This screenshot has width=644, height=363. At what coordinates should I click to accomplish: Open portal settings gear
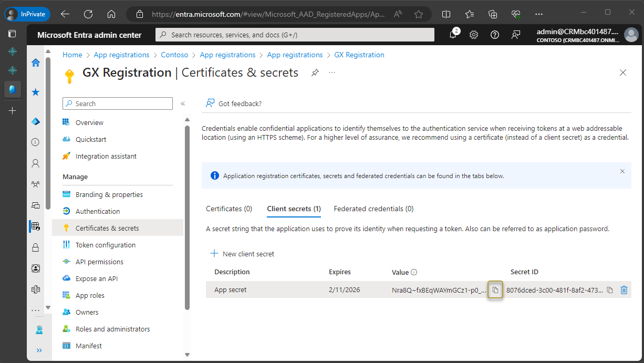473,35
